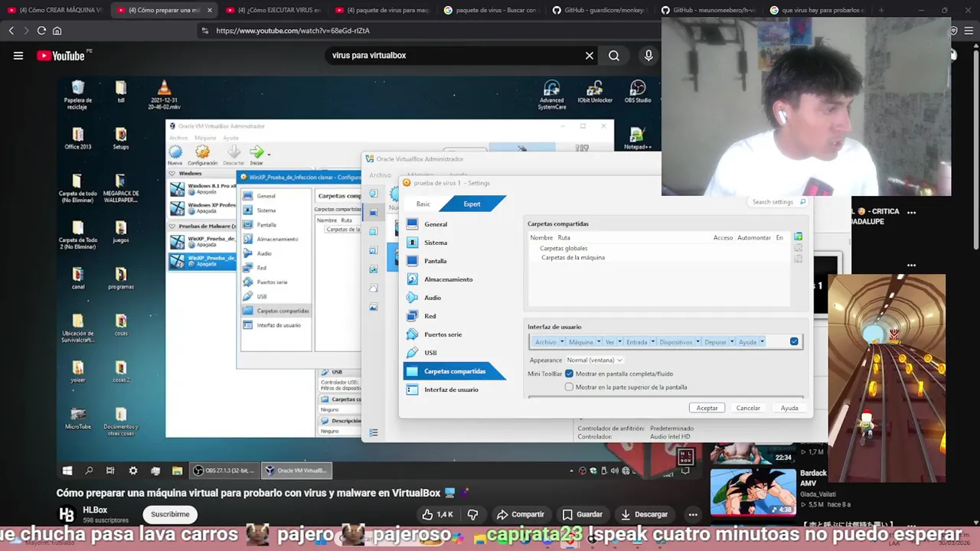Click the browser address bar URL
This screenshot has height=551, width=980.
coord(292,31)
